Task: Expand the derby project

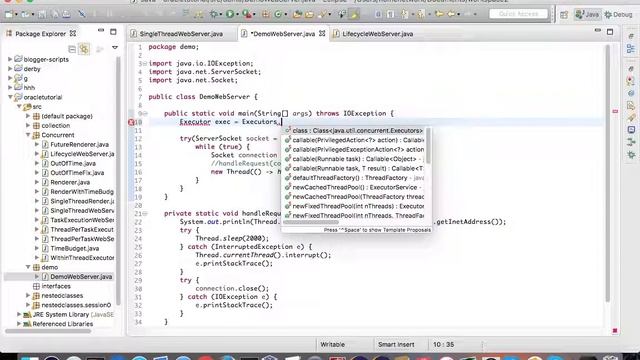Action: coord(10,69)
